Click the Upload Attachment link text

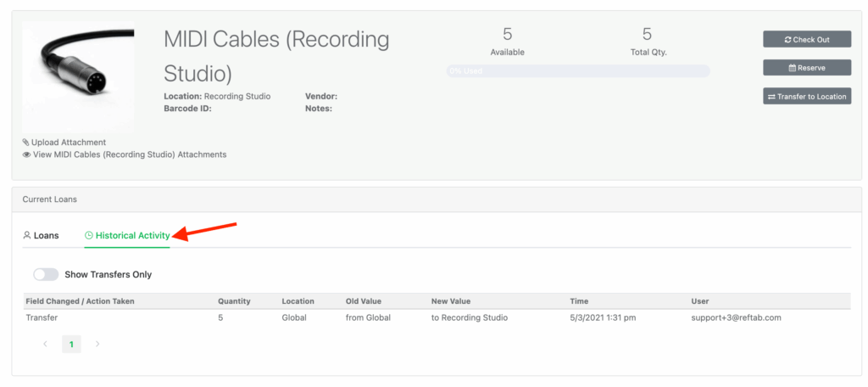coord(69,143)
